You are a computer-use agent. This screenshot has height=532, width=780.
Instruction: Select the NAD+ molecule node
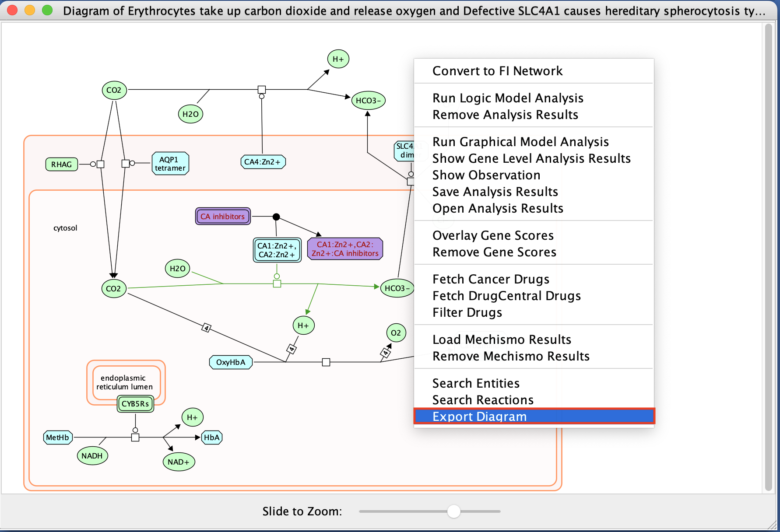point(178,462)
